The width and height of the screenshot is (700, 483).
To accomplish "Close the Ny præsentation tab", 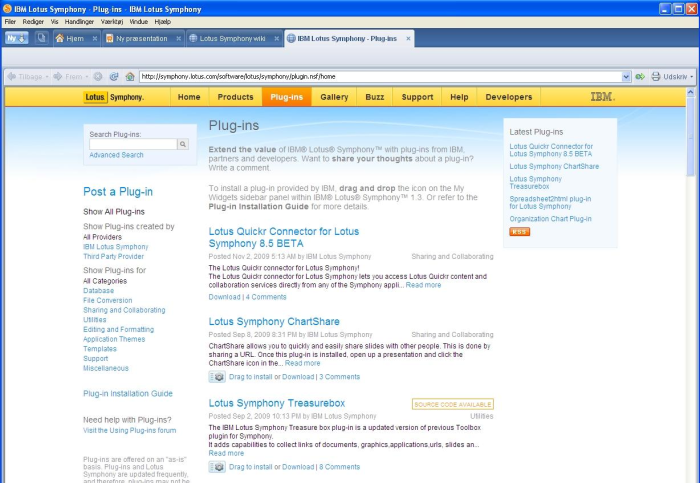I will click(x=179, y=39).
